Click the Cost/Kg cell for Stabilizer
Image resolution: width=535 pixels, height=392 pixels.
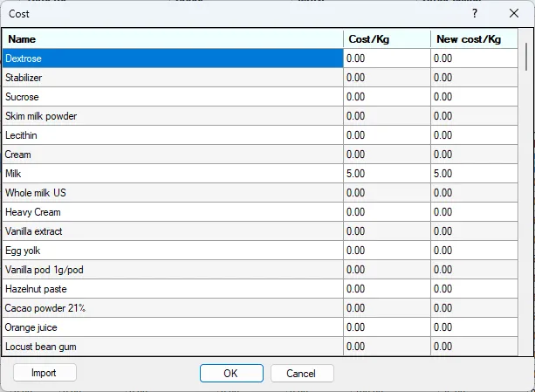pos(387,78)
